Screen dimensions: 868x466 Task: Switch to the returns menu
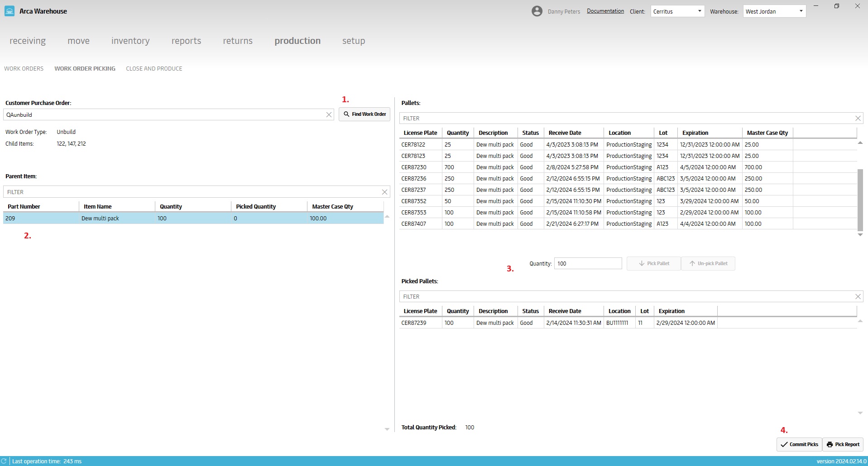[x=238, y=41]
